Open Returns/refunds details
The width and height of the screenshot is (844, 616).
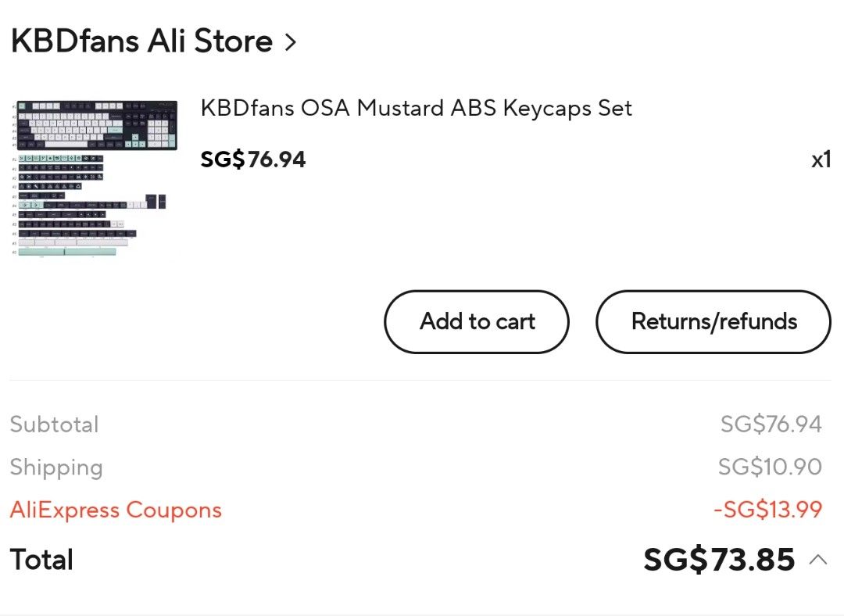[x=713, y=321]
